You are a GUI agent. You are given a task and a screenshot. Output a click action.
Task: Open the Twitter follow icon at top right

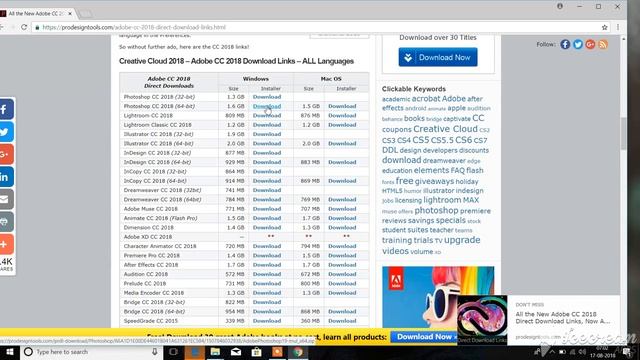pyautogui.click(x=578, y=44)
